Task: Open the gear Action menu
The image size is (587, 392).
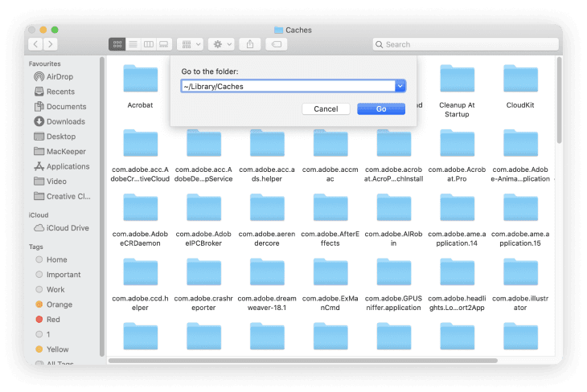Action: tap(221, 44)
